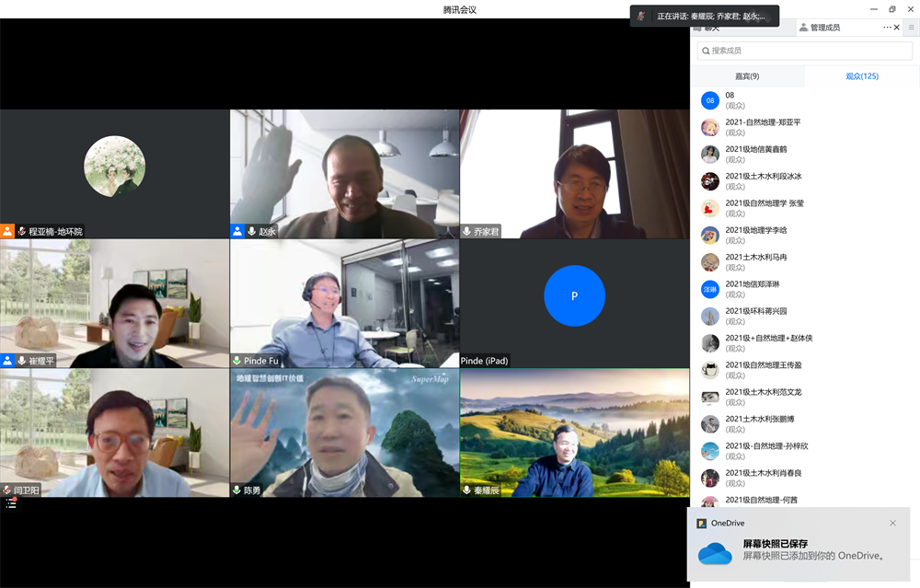Close the 管理成员 side panel tab

[x=897, y=28]
